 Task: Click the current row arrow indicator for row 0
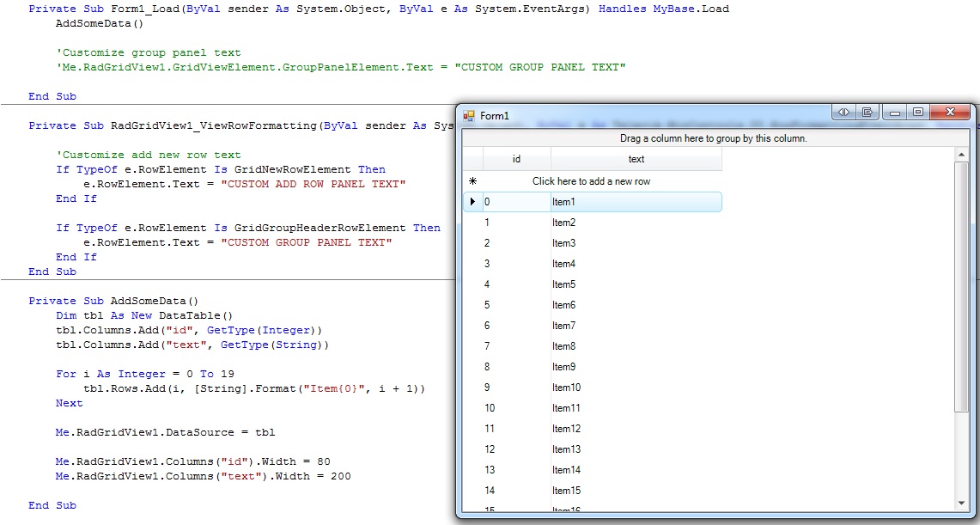pyautogui.click(x=472, y=202)
